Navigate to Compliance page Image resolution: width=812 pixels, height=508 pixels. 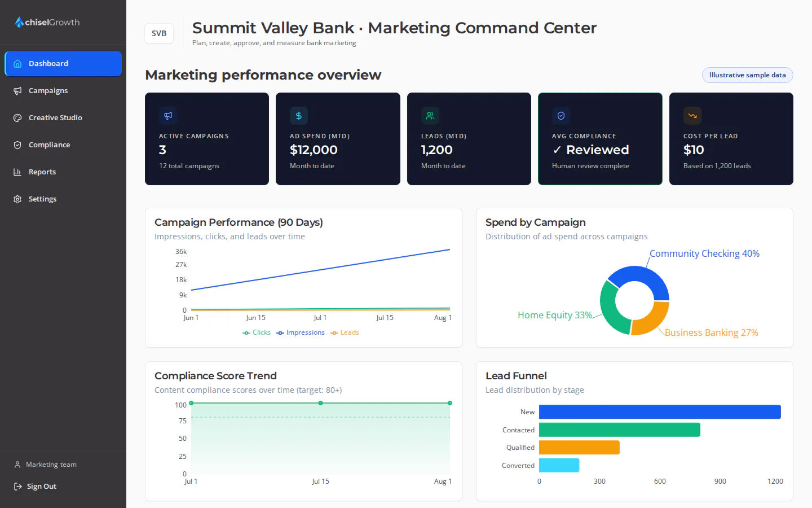(x=63, y=145)
